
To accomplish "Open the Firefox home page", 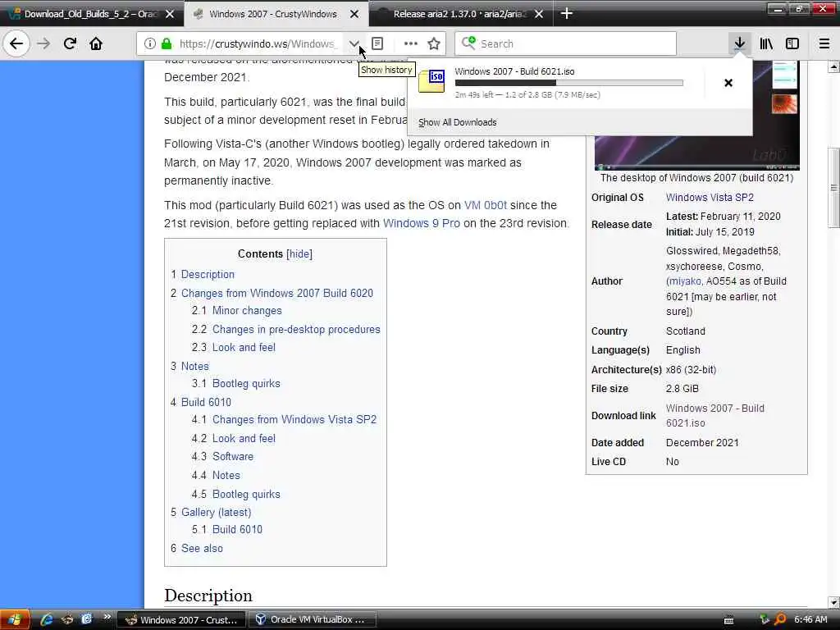I will (x=96, y=43).
